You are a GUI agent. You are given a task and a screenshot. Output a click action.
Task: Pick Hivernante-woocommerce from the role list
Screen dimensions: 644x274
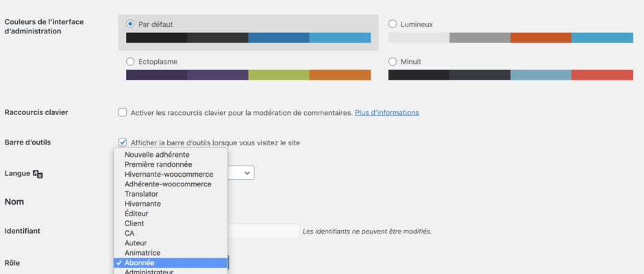pyautogui.click(x=169, y=175)
